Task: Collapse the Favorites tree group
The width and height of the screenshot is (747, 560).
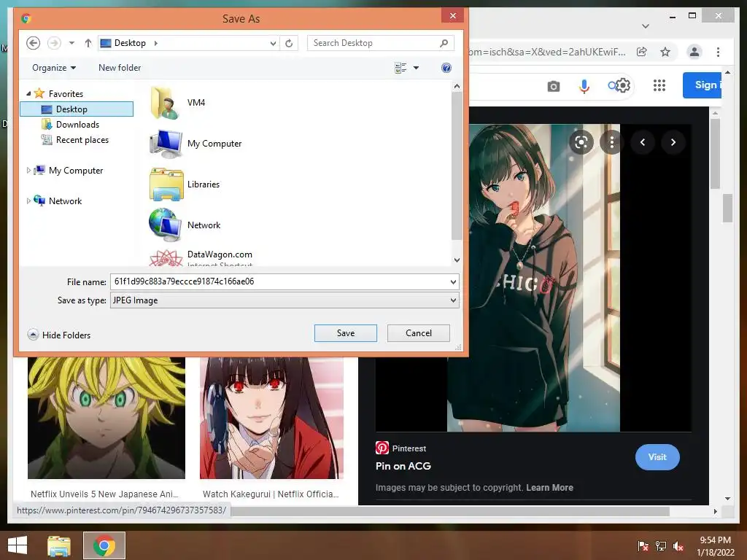Action: 28,93
